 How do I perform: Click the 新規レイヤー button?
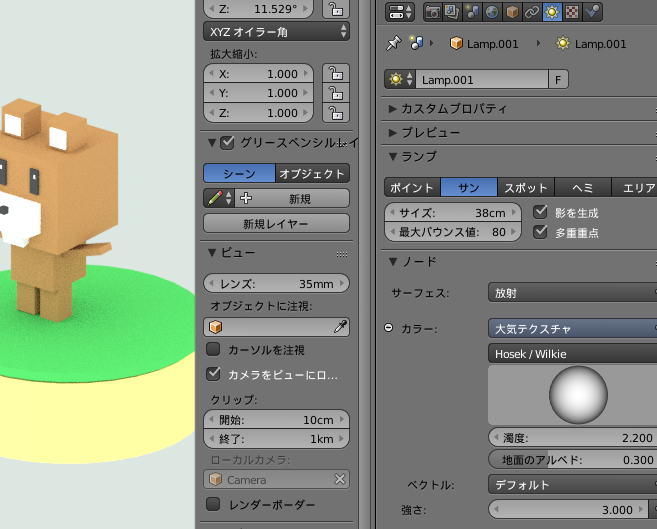[276, 223]
